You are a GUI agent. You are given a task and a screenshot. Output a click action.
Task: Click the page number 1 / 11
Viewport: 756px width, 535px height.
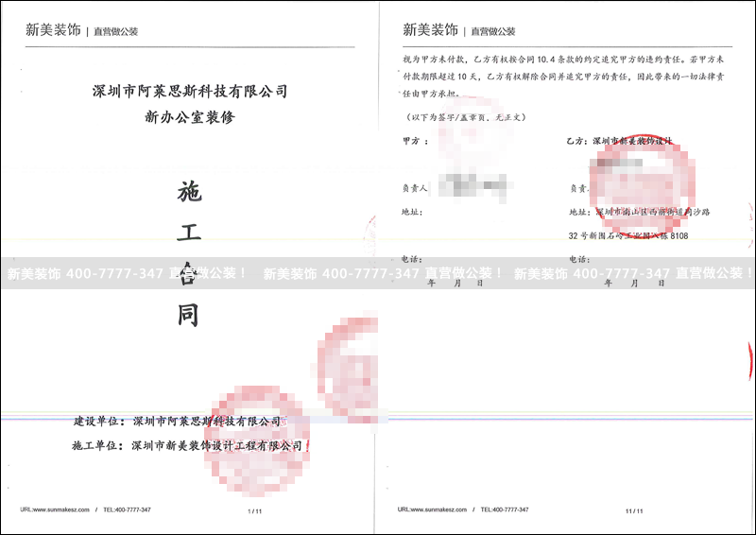point(254,510)
